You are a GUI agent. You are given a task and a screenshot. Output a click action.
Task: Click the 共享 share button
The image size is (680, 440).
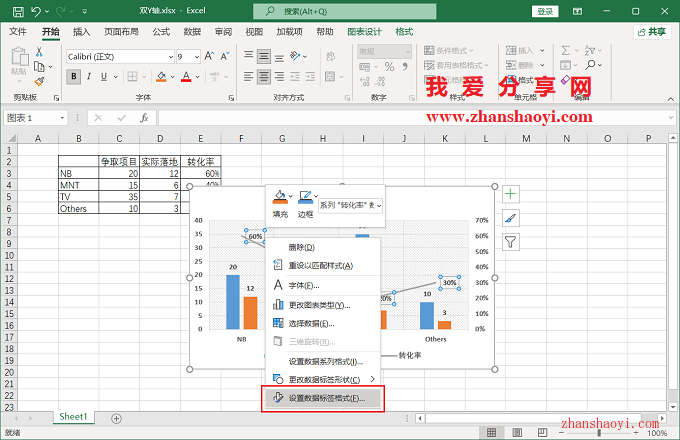[652, 32]
